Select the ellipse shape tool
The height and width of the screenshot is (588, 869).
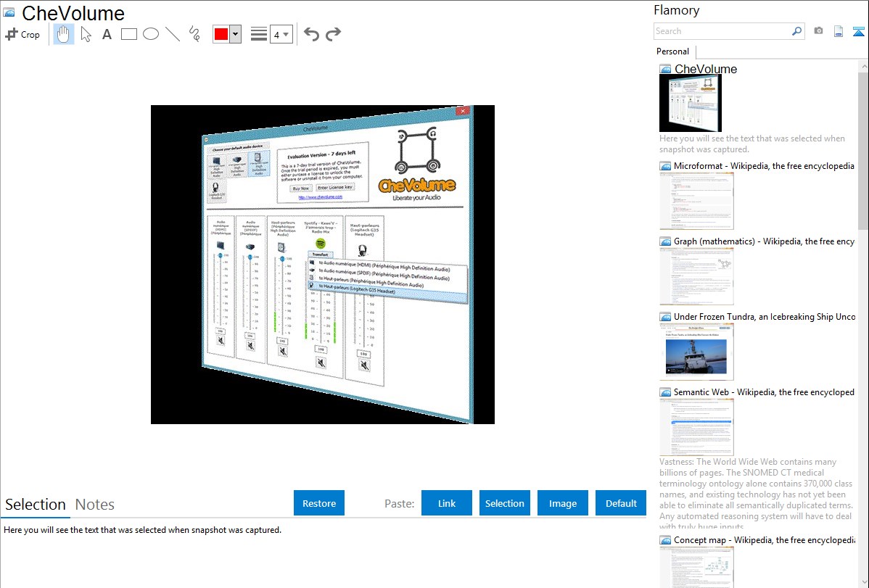151,34
